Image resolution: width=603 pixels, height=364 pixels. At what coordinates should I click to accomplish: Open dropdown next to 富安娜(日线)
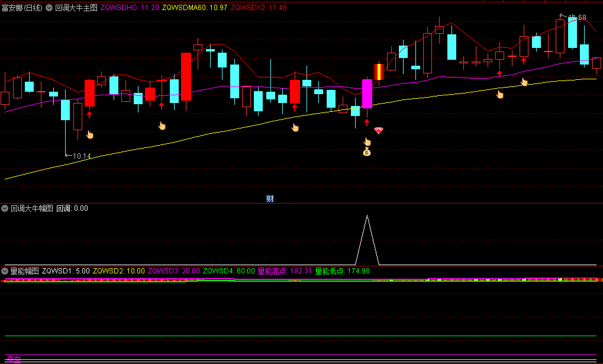click(49, 8)
